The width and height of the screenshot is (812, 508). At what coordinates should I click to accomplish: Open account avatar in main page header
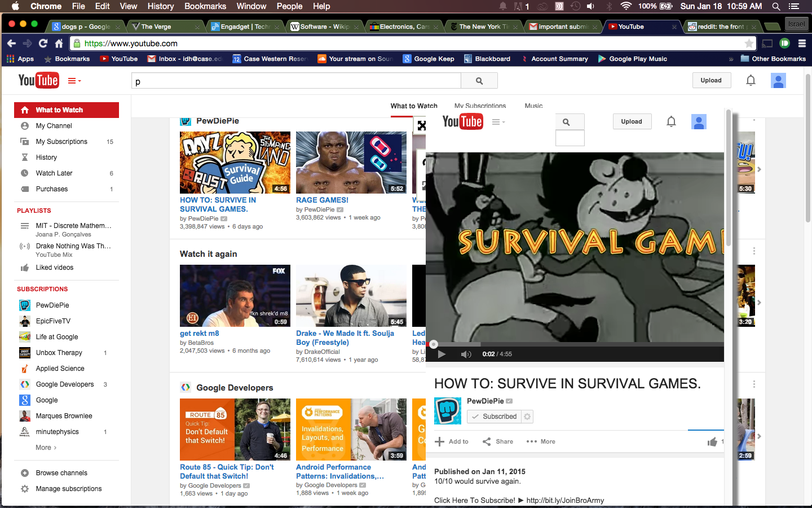(x=778, y=81)
